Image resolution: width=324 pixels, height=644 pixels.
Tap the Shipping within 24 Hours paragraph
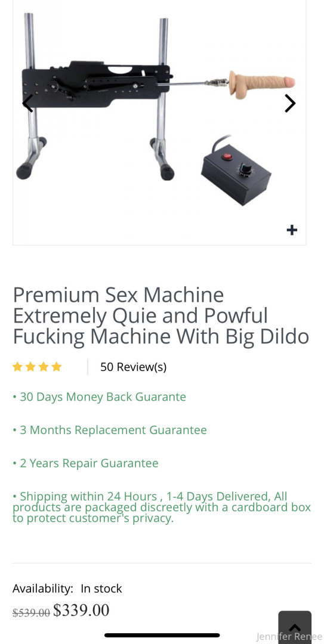162,507
